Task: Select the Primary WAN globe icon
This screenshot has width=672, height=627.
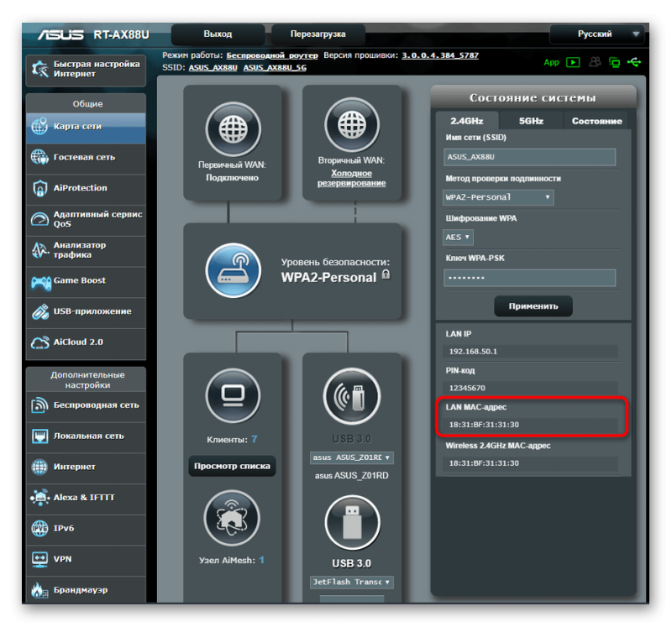Action: coord(233,129)
